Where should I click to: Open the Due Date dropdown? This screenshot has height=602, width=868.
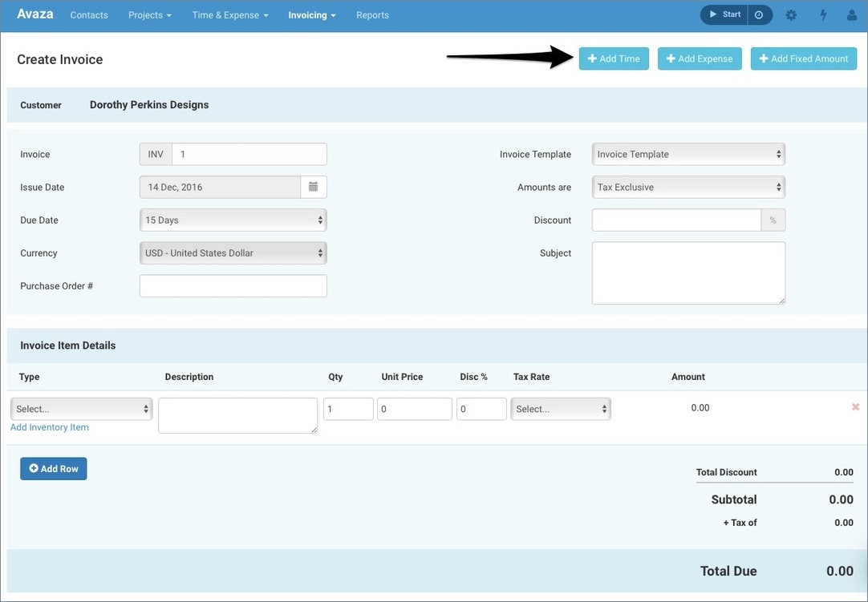233,220
